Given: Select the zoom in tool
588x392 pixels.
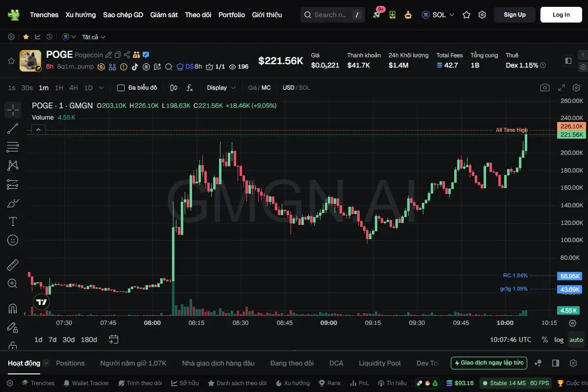Looking at the screenshot, I should coord(13,283).
